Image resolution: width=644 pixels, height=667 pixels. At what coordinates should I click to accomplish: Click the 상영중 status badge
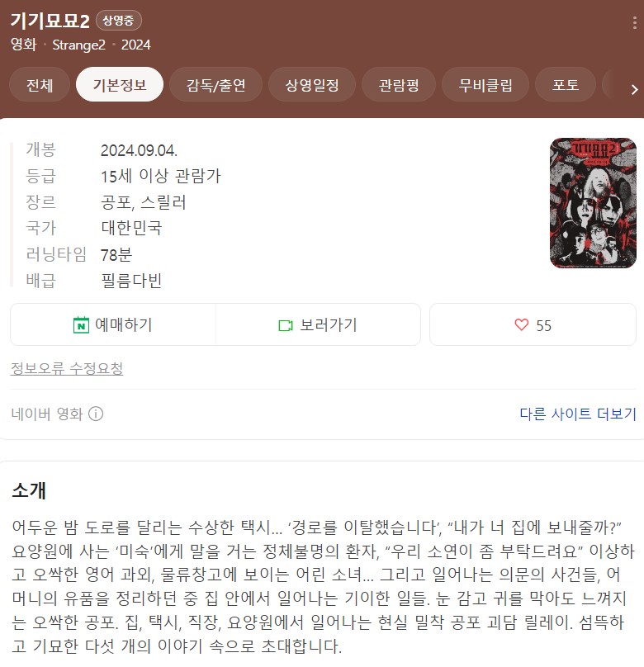click(119, 21)
